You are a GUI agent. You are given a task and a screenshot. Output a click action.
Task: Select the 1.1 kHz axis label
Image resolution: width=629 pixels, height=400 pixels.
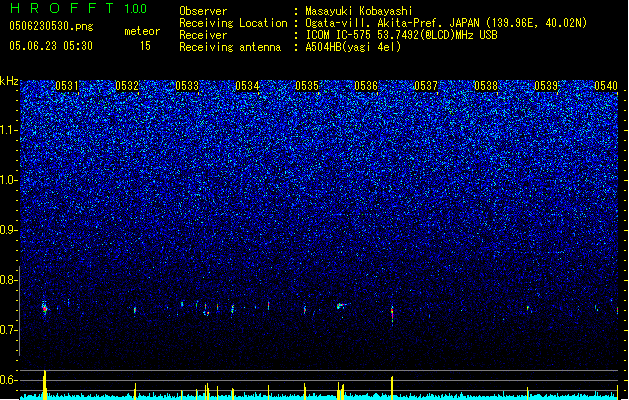pyautogui.click(x=8, y=130)
